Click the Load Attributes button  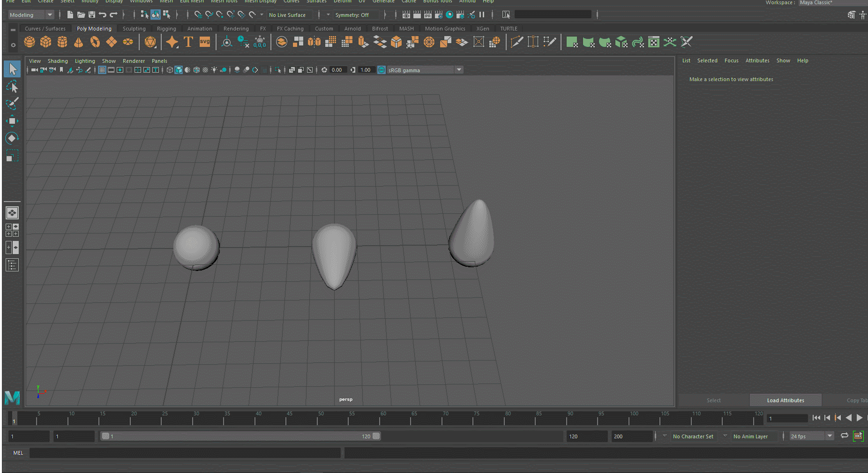[786, 400]
